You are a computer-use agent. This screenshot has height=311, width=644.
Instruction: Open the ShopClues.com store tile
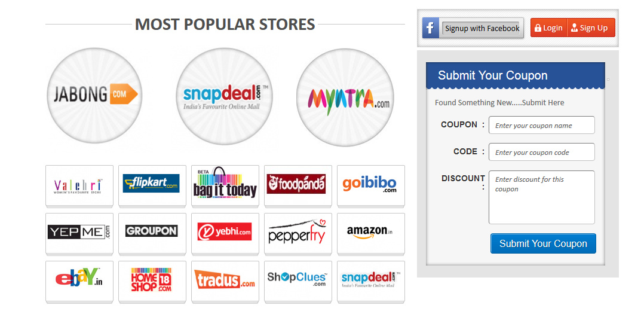298,280
